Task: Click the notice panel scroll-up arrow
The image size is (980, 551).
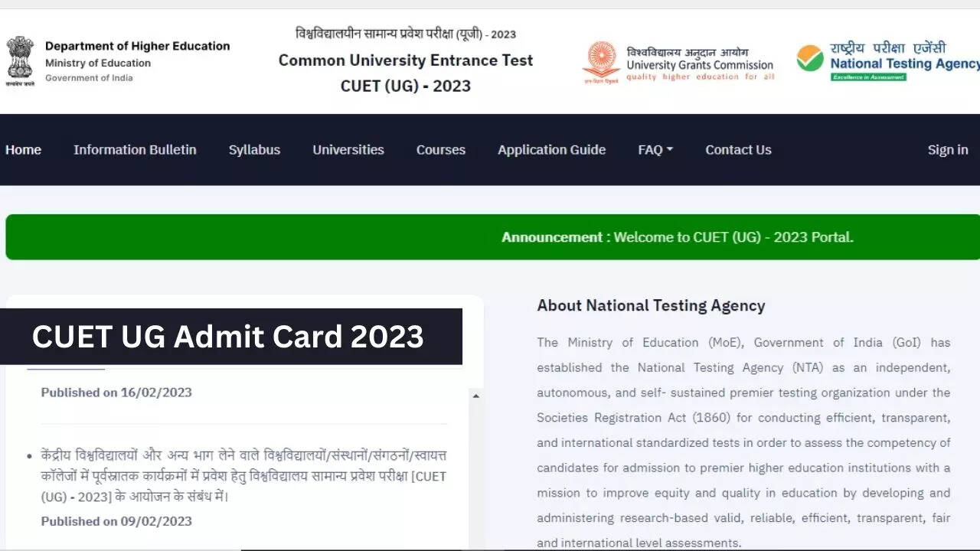Action: tap(475, 396)
